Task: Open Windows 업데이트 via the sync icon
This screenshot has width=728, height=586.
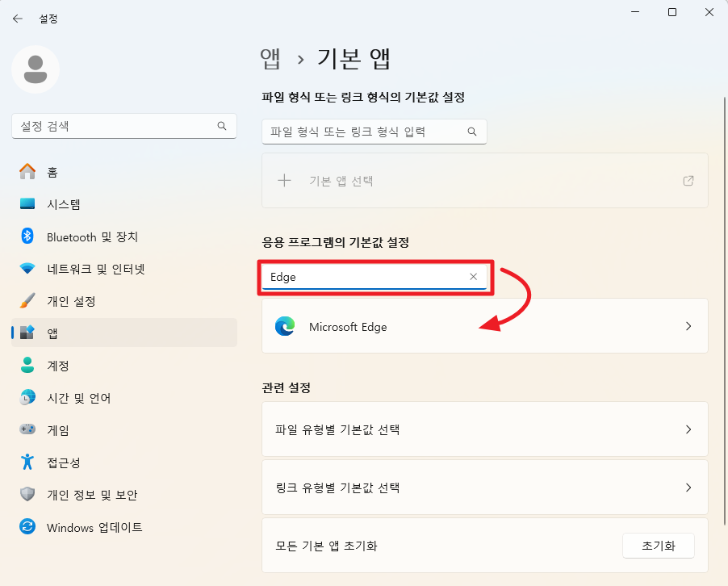Action: click(x=26, y=527)
